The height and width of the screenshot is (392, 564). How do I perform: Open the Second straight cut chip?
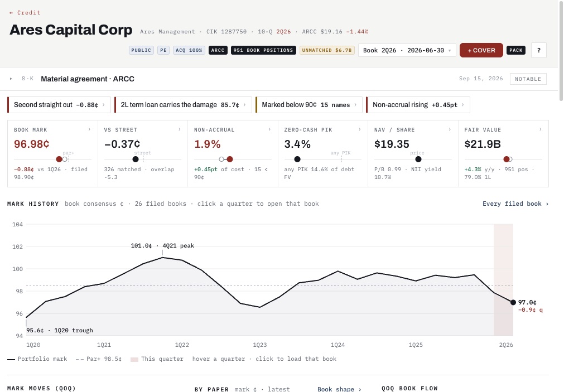pos(59,105)
